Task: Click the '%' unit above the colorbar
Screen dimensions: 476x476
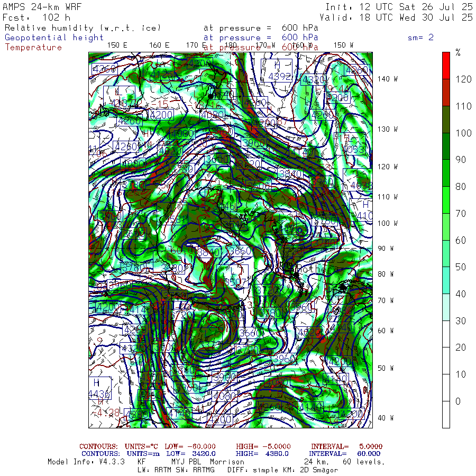Action: point(458,52)
